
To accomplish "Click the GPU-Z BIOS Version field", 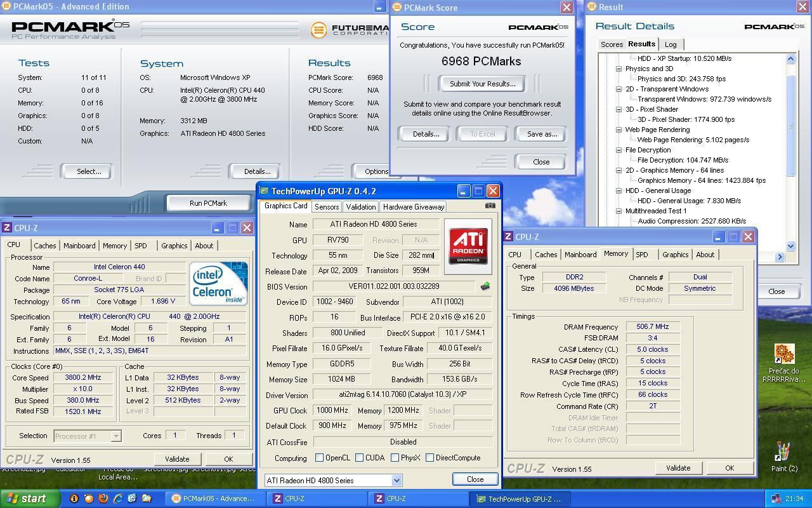I will [394, 286].
